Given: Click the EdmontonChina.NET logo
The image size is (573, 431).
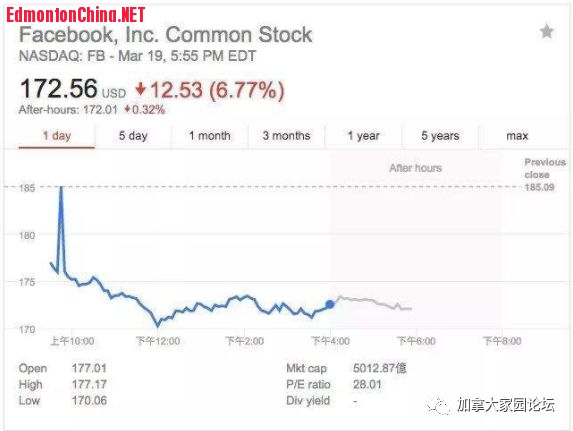Looking at the screenshot, I should click(x=76, y=15).
